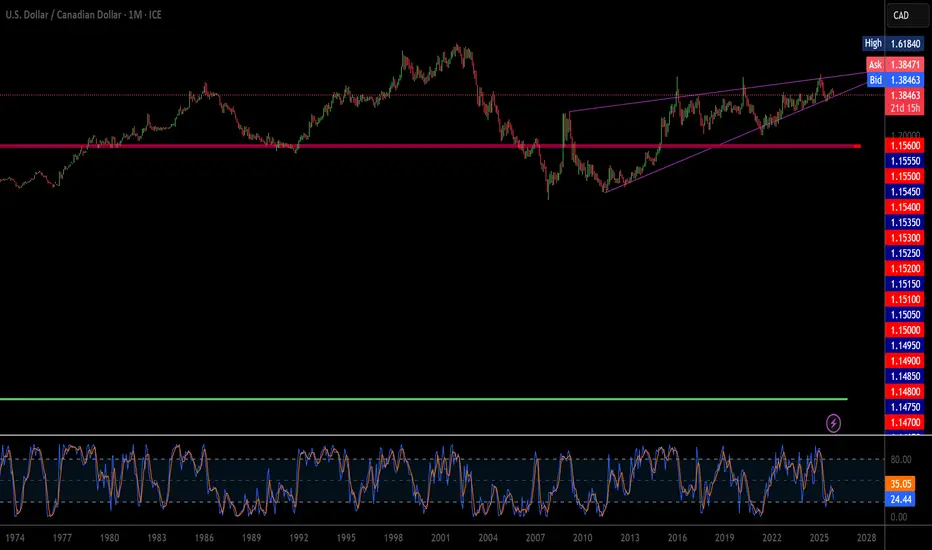Select the 1.14950 price scale label
932x550 pixels.
[x=905, y=345]
